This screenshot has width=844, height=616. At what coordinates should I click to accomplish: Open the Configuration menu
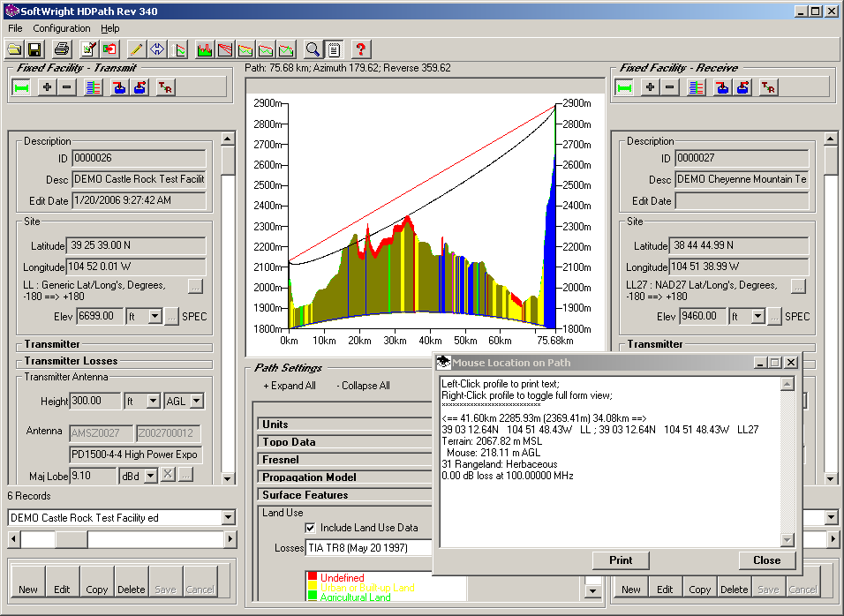pos(62,28)
